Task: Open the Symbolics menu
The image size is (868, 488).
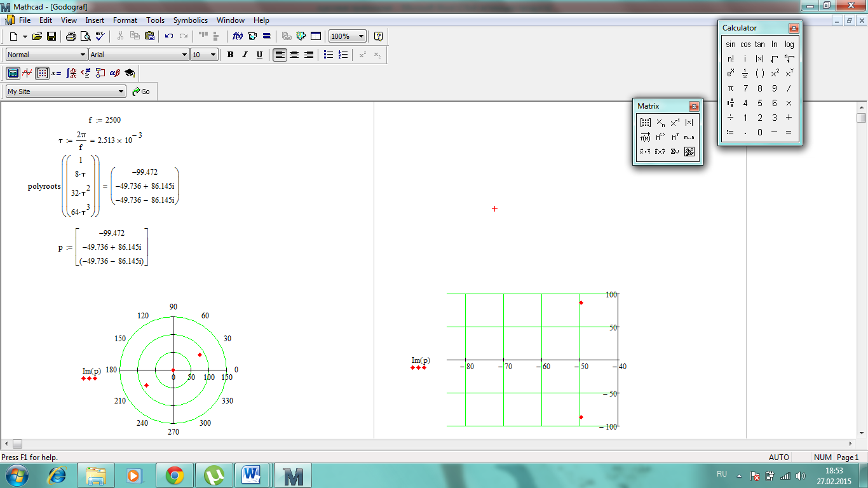Action: pos(190,20)
